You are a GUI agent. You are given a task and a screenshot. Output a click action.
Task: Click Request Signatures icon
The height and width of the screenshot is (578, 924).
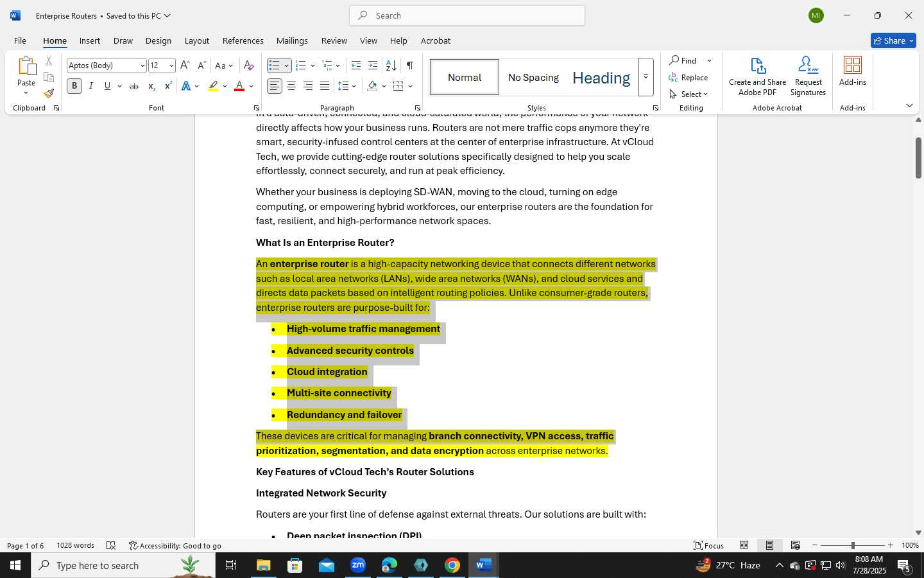coord(808,76)
